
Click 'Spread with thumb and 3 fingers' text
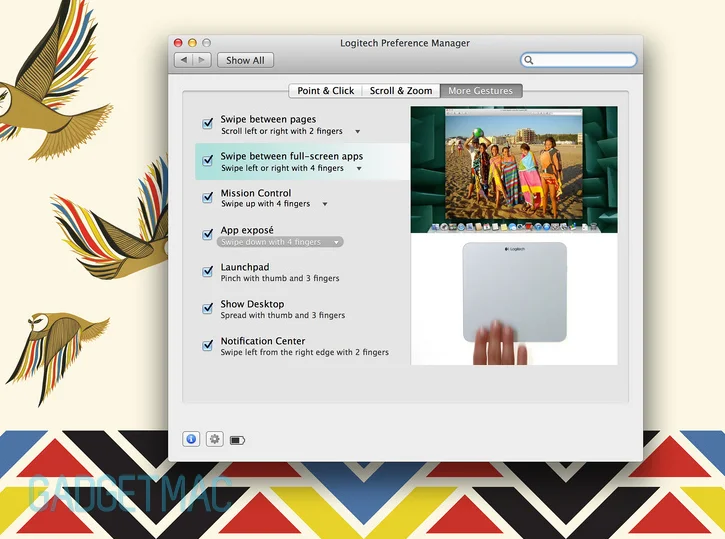tap(283, 315)
